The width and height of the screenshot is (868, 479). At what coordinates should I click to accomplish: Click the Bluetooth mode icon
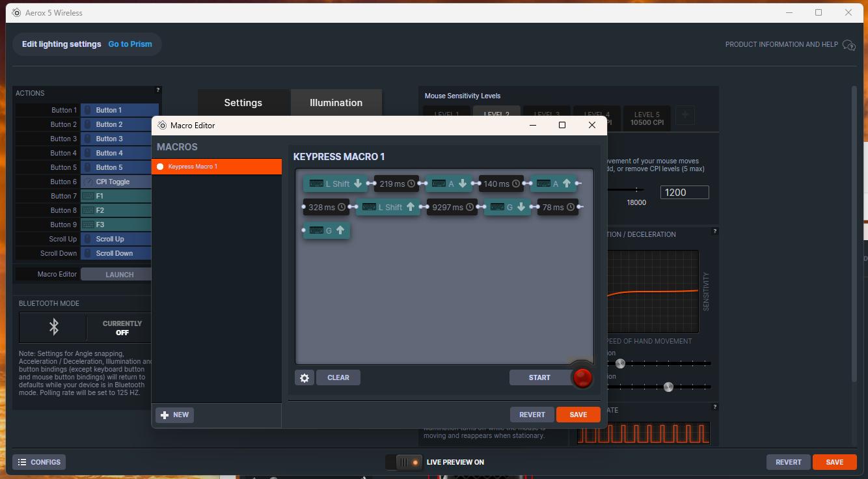click(54, 327)
